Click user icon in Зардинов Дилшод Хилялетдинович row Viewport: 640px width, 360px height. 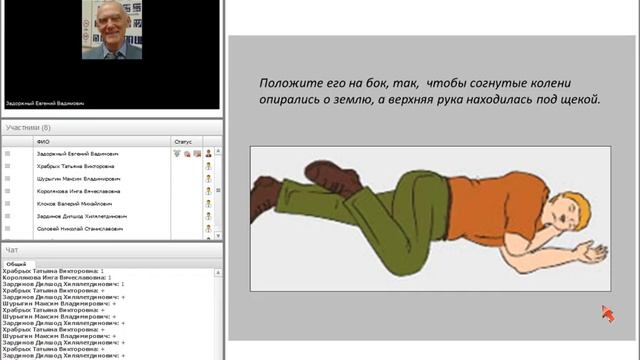(208, 216)
